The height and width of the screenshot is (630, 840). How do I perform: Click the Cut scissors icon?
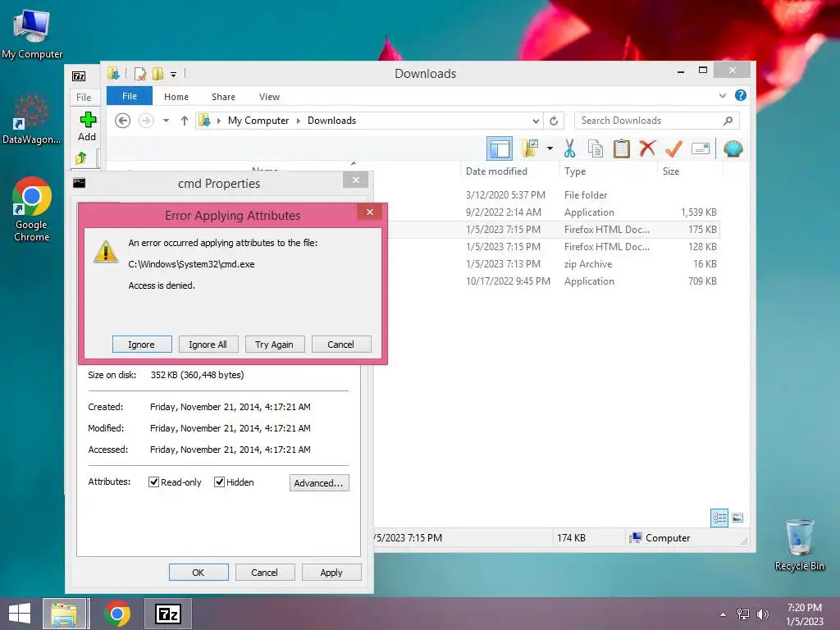click(x=569, y=148)
